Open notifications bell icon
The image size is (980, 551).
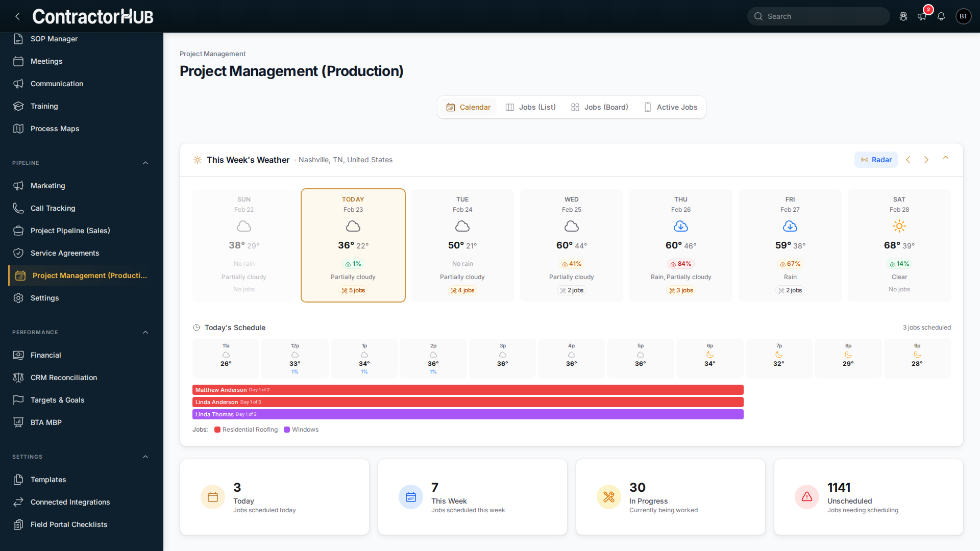coord(941,16)
